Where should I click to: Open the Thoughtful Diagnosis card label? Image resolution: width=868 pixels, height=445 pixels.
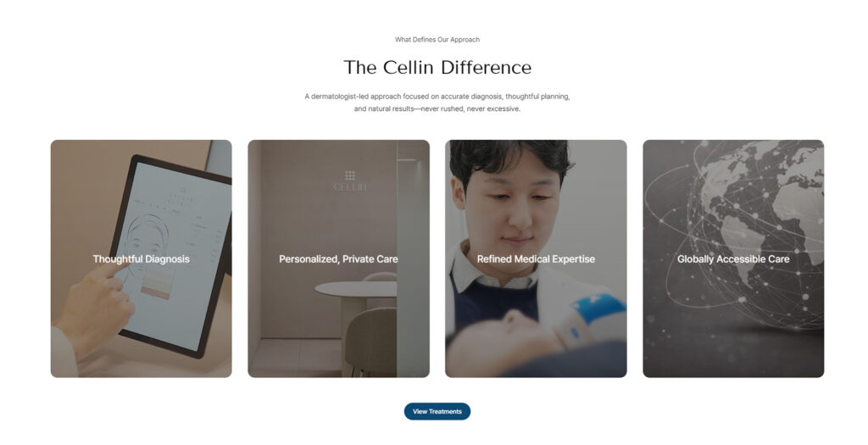tap(142, 259)
